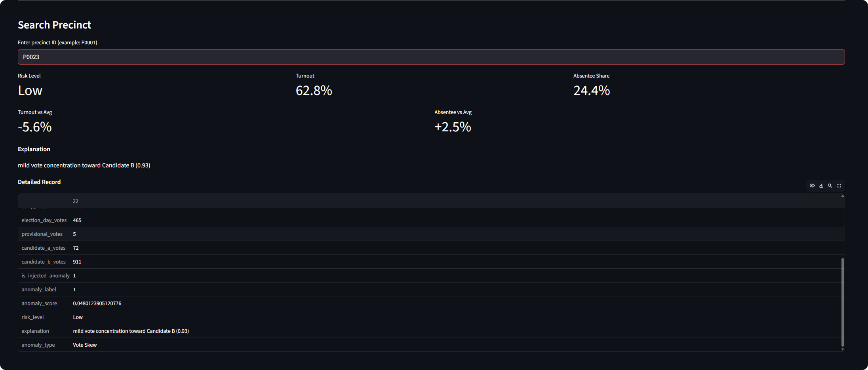Screen dimensions: 868x370
Task: Expand the Detailed Record table to fullscreen
Action: [839, 186]
